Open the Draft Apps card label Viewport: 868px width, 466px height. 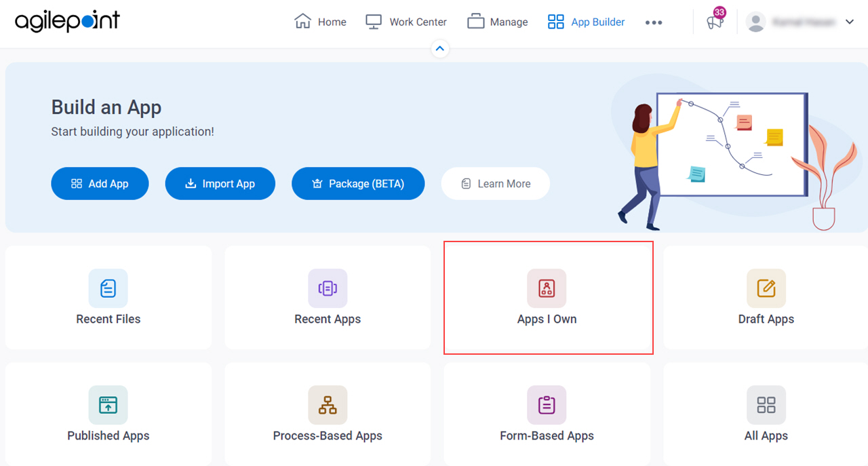(766, 319)
